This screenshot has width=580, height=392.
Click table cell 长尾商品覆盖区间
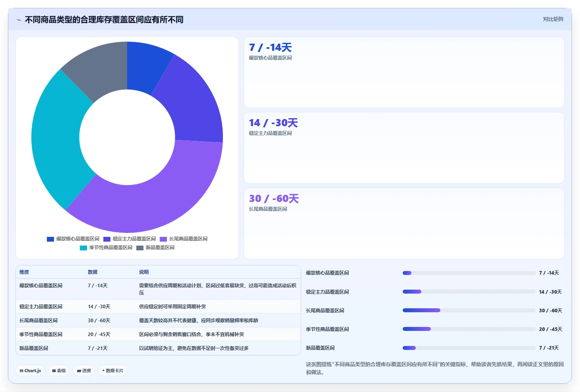tap(38, 321)
